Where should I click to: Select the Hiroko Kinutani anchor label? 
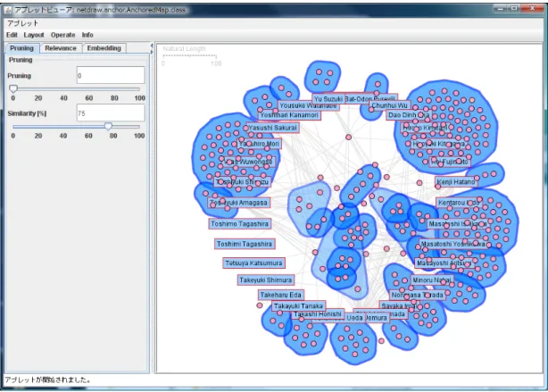point(425,128)
